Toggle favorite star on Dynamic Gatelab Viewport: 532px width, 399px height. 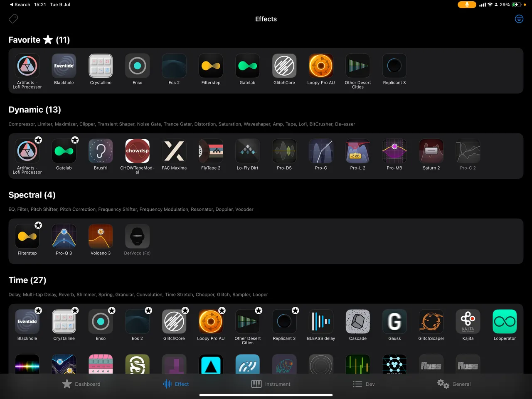pos(75,140)
